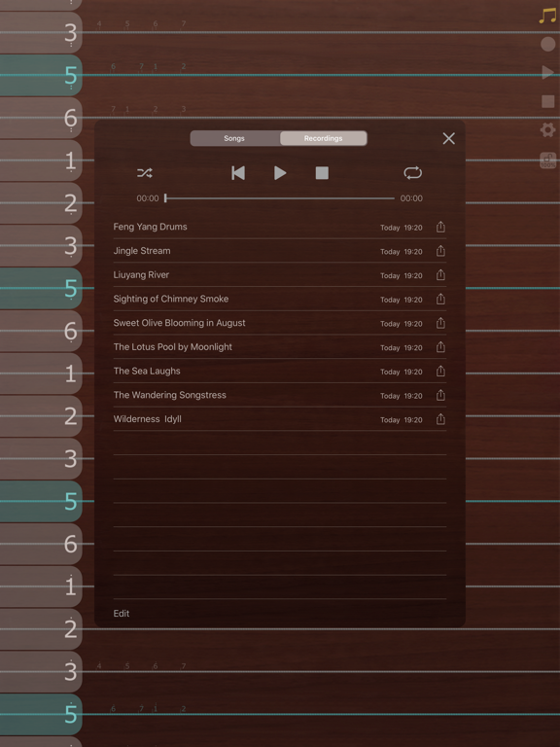Close the recordings panel

click(x=448, y=139)
